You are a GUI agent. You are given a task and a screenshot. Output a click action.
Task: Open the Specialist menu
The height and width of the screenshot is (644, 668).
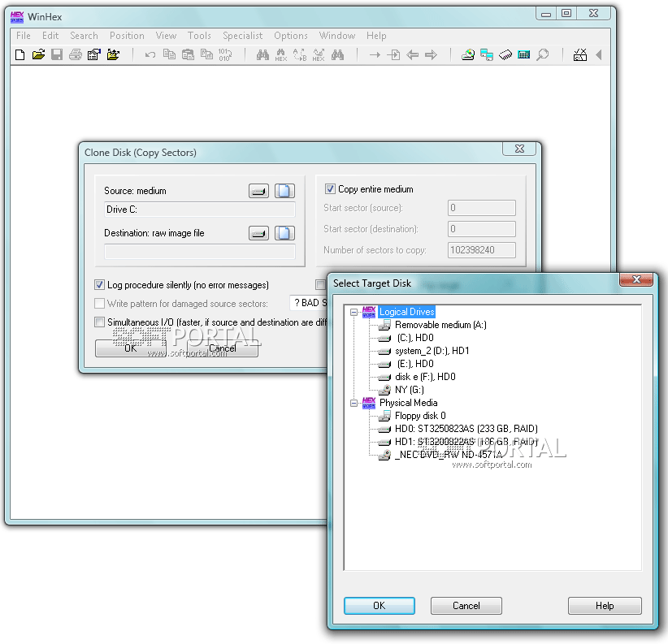[242, 36]
